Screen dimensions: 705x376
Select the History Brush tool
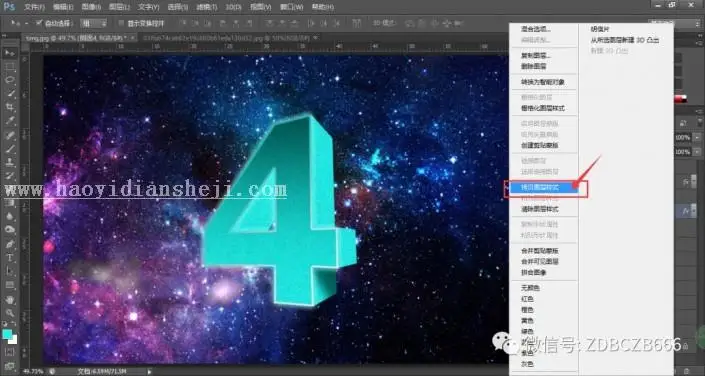(9, 176)
